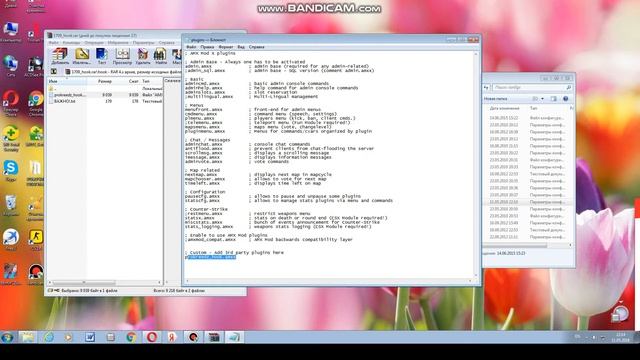Viewport: 640px width, 360px height.
Task: Click the highlighted last line in Notepad
Action: (211, 257)
